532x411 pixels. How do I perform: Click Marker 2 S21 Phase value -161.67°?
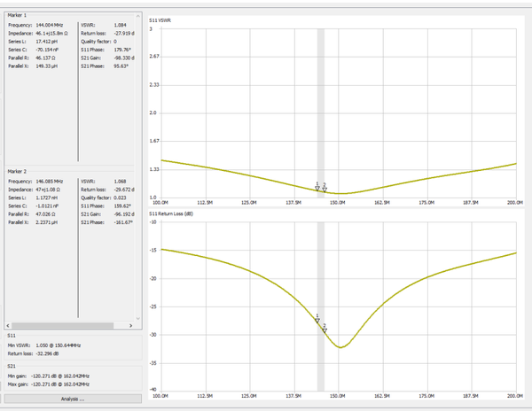tap(123, 222)
